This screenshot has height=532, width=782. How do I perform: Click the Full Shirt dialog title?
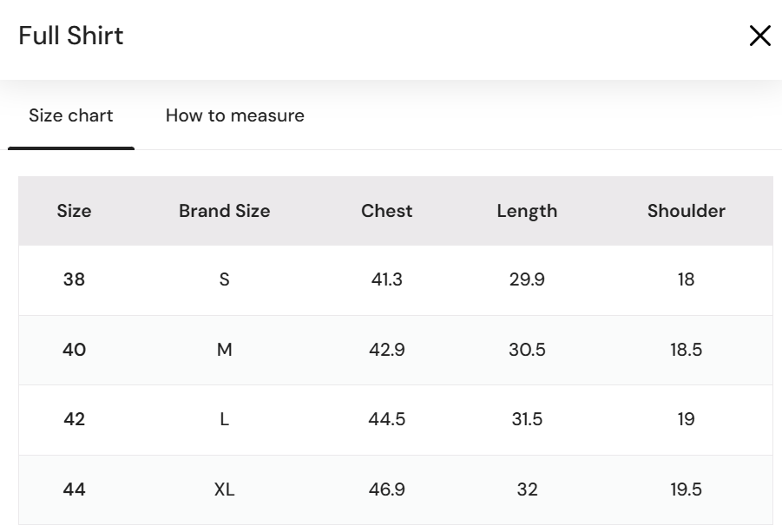pos(71,36)
